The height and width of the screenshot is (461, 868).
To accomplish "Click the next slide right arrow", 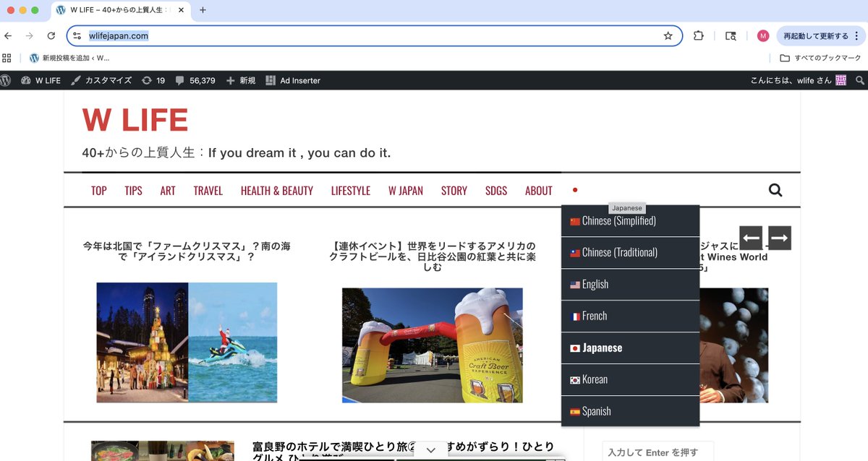I will pos(780,238).
